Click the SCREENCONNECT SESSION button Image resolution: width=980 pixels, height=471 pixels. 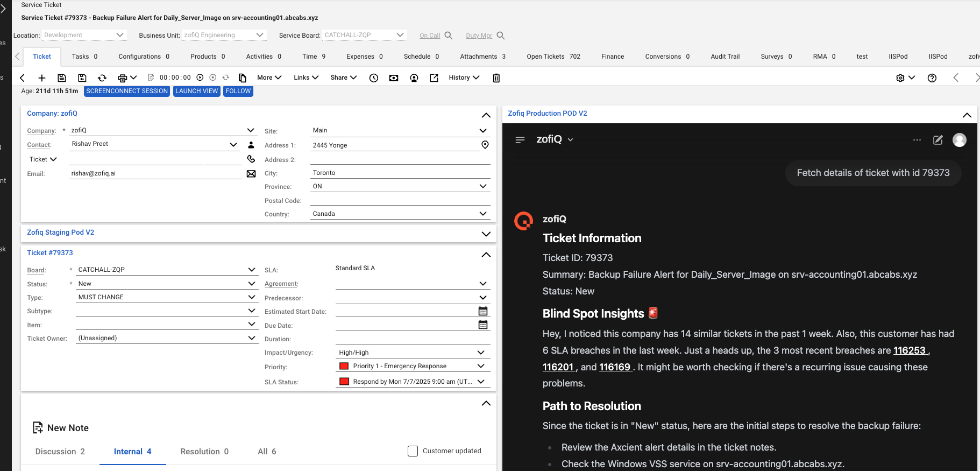pos(127,91)
